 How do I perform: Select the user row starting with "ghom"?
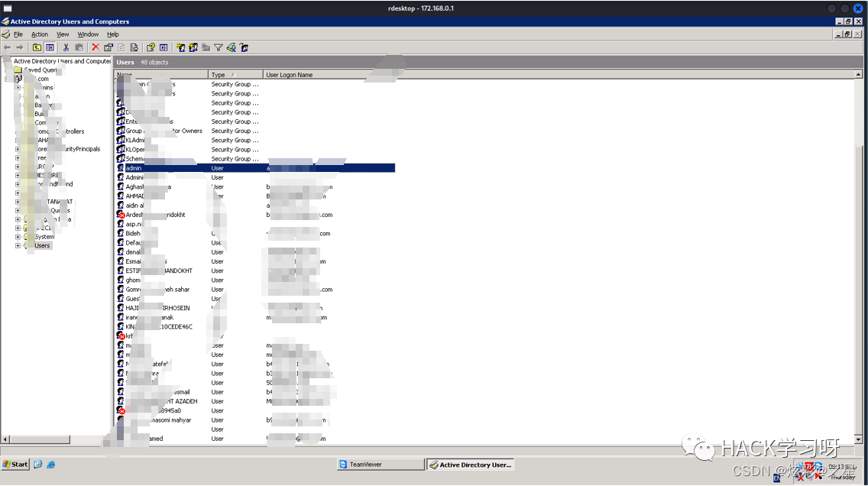256,280
